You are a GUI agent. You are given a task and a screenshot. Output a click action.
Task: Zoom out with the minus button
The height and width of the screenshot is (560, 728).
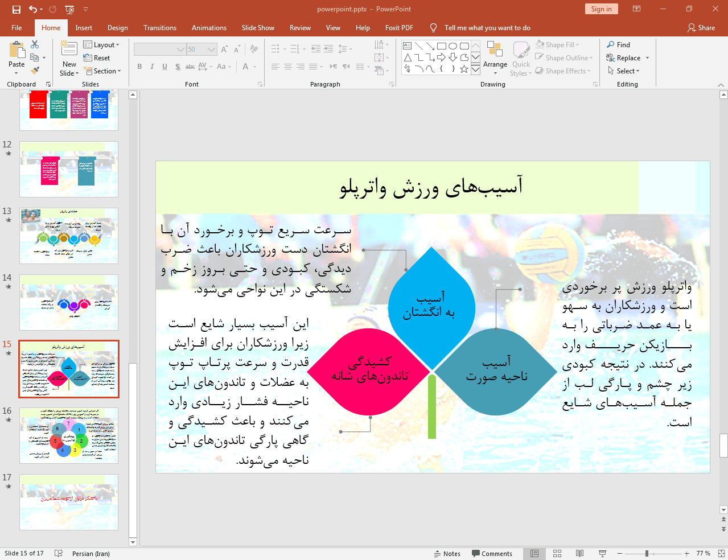click(x=620, y=553)
